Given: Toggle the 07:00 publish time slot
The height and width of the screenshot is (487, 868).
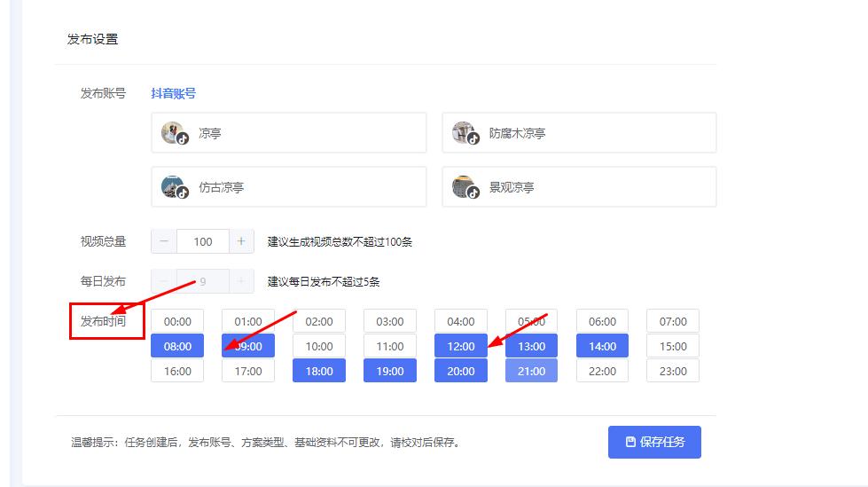Looking at the screenshot, I should point(673,321).
